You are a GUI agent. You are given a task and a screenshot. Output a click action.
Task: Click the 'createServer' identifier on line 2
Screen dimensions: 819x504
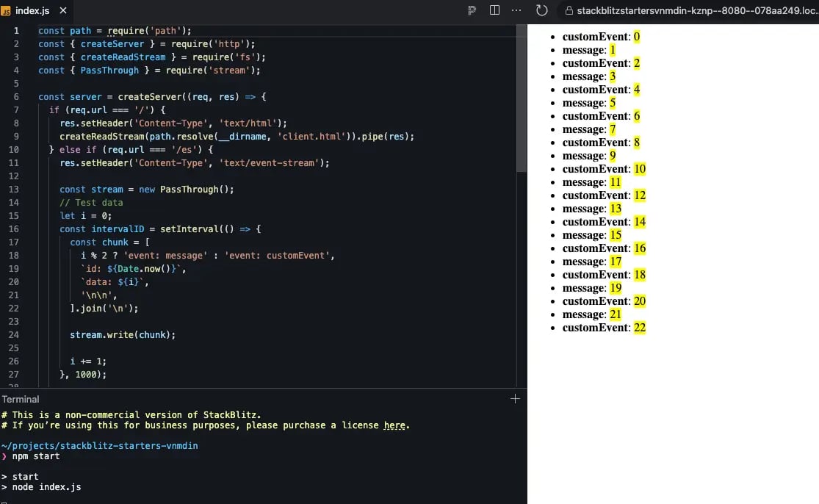[x=112, y=44]
